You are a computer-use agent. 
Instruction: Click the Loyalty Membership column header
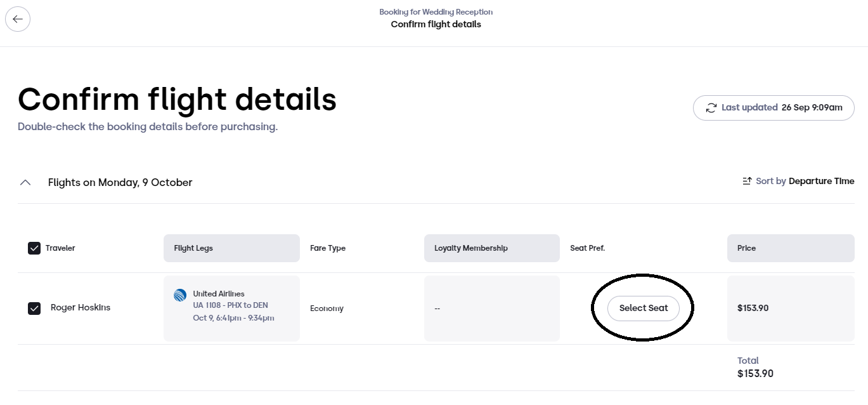492,248
